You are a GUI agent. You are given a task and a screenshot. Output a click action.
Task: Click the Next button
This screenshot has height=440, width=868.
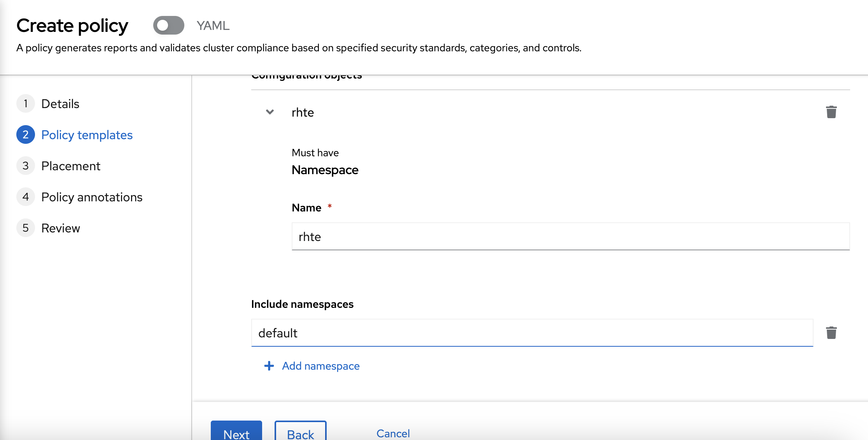pyautogui.click(x=236, y=431)
